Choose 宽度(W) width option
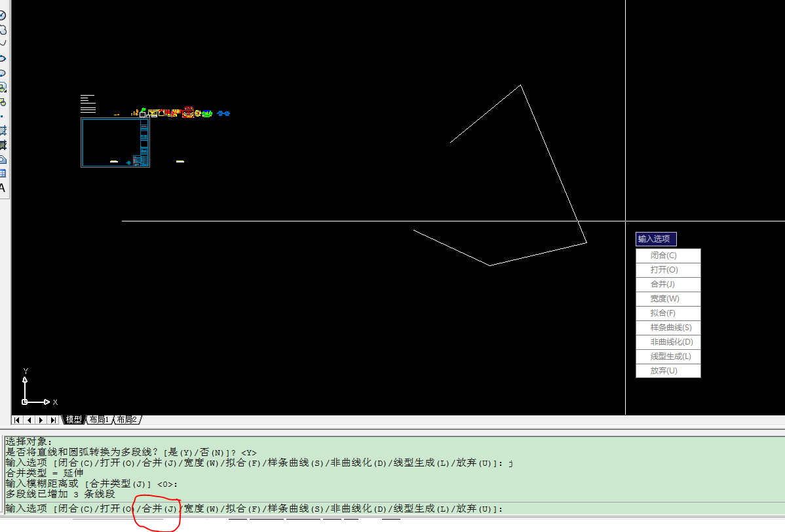Screen dimensions: 785x532 coord(668,299)
